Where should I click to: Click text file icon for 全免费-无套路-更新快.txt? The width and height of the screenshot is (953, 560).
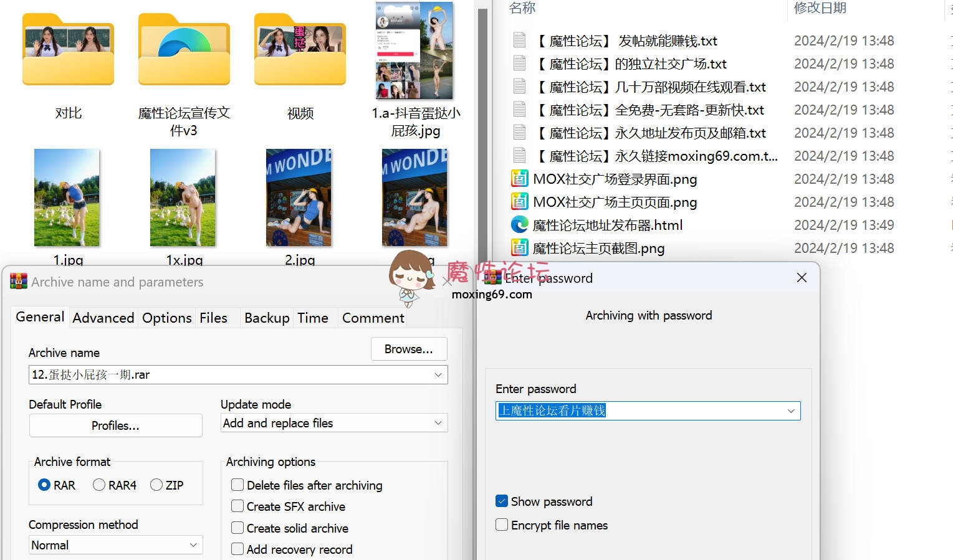(519, 110)
